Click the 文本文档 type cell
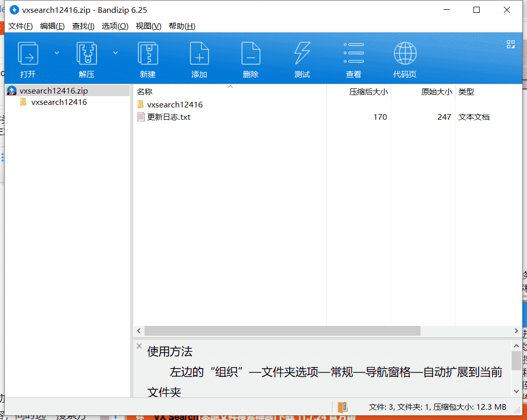Screen dimensions: 527x420 (x=474, y=117)
